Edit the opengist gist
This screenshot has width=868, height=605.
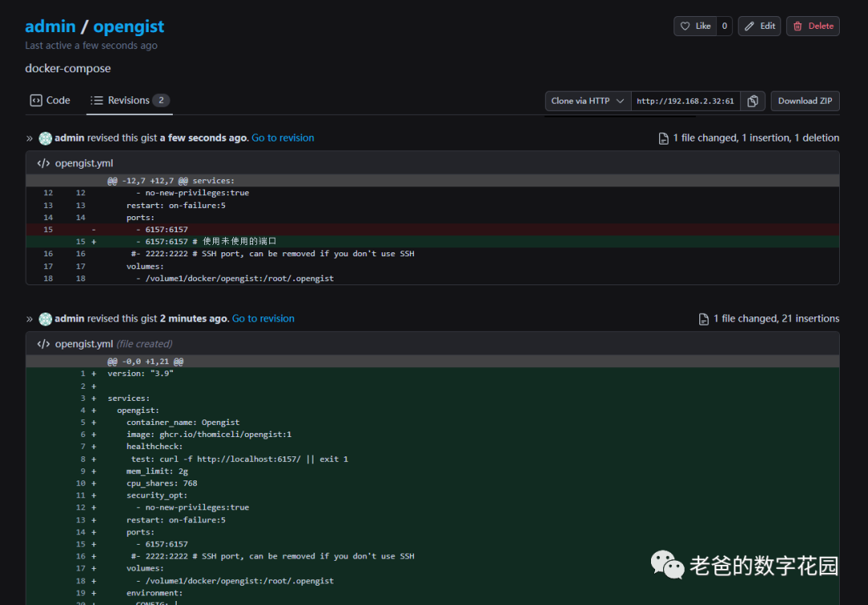coord(759,26)
